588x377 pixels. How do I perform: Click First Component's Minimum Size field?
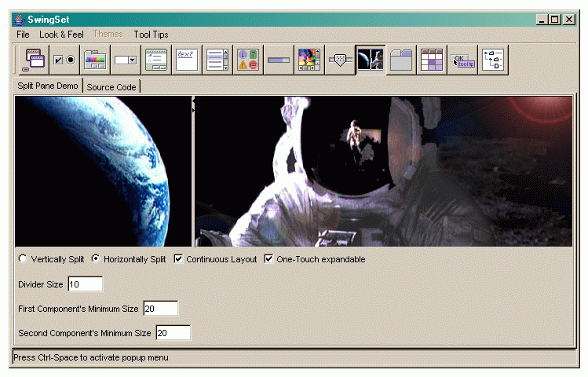[x=160, y=309]
